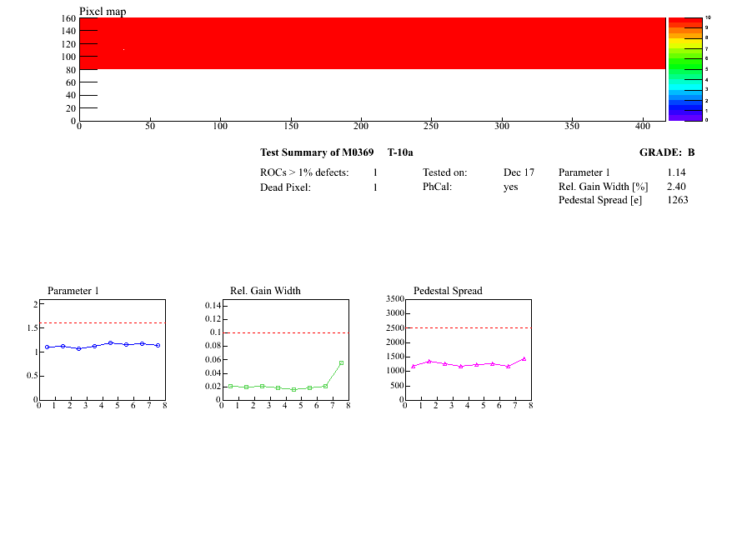Click the first blue circle in Parameter 1 plot

(48, 347)
